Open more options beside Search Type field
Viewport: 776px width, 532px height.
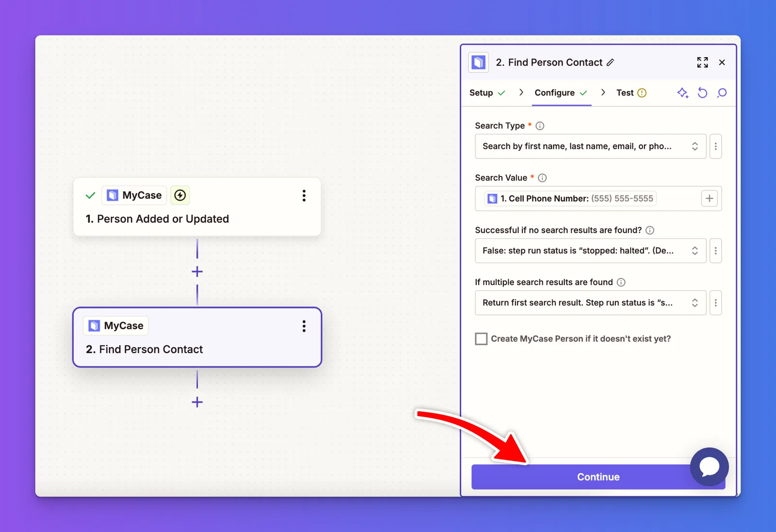pyautogui.click(x=715, y=146)
